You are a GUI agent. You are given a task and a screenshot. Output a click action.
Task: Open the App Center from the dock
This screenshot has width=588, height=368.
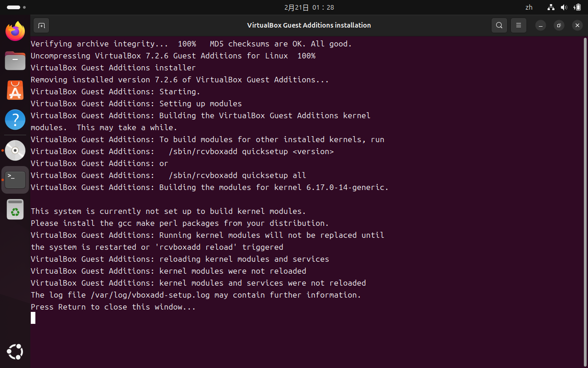15,90
